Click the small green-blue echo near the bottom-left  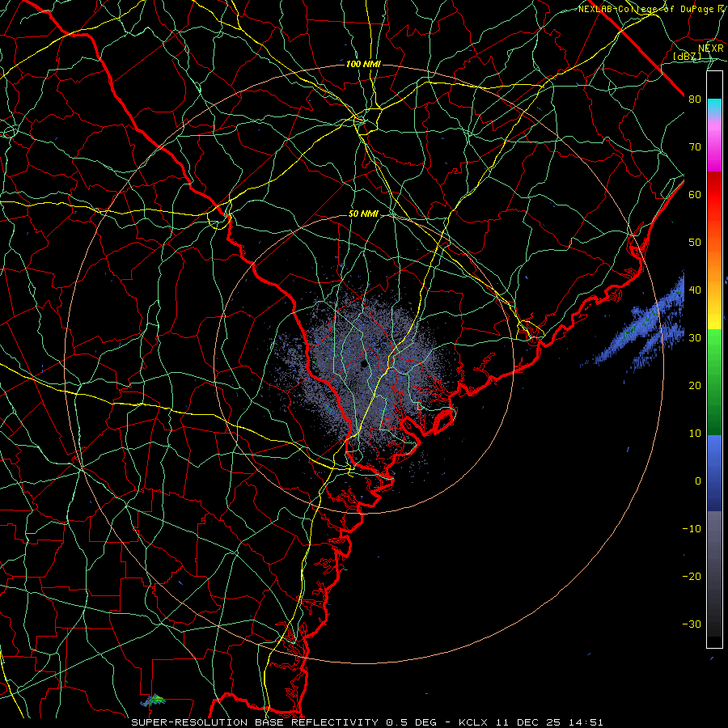click(153, 699)
